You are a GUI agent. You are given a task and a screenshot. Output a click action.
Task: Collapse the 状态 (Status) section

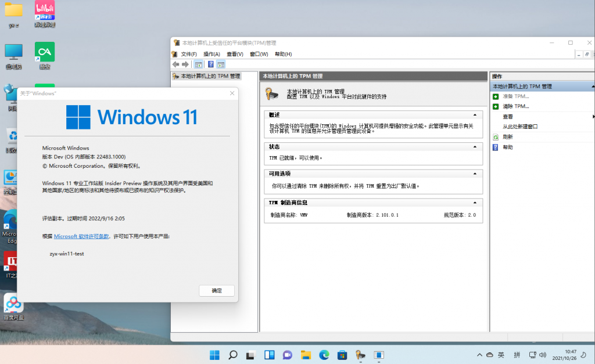pos(475,146)
